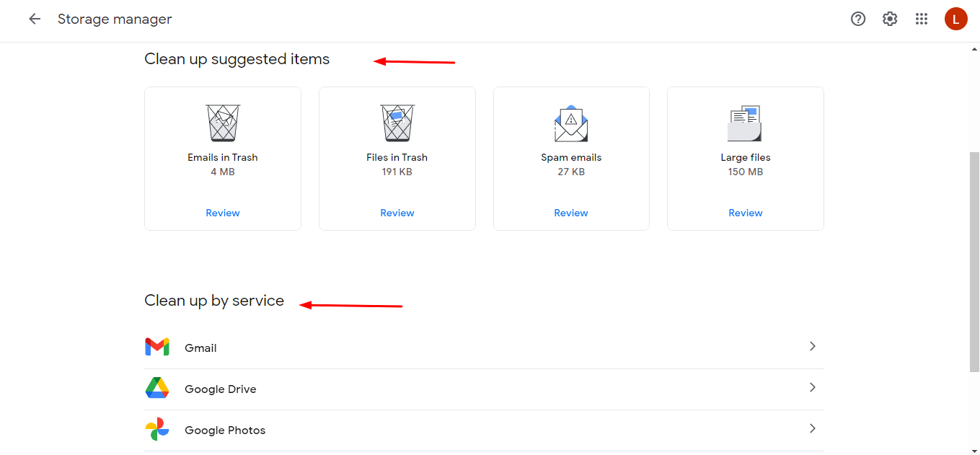The image size is (980, 455).
Task: Expand the Google Drive row chevron
Action: (813, 387)
